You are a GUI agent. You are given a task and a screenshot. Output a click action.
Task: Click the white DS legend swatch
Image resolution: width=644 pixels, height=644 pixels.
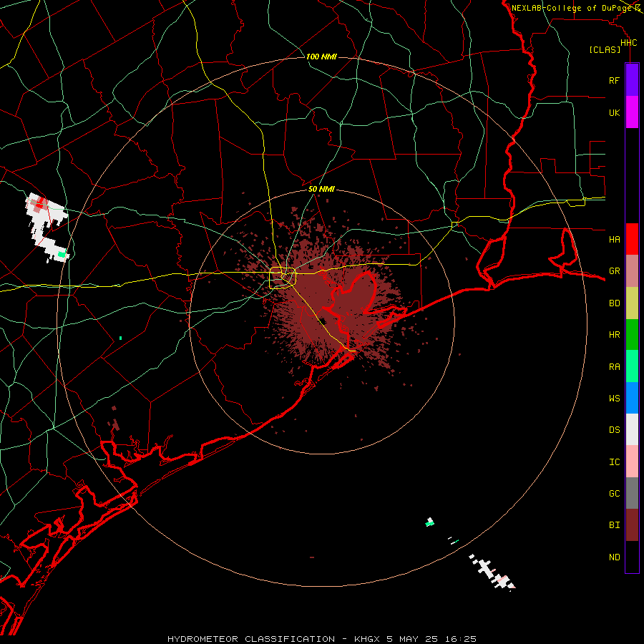click(632, 429)
